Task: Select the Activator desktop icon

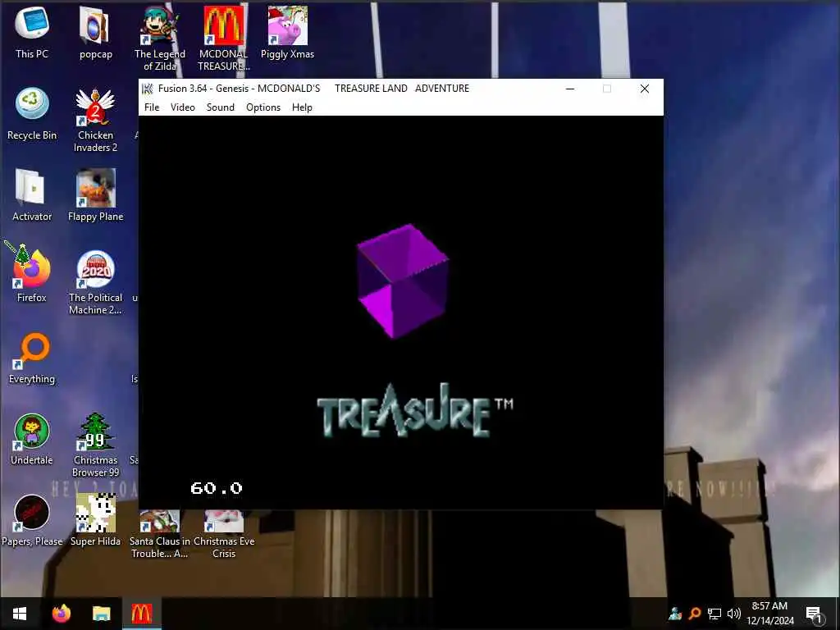Action: pos(32,195)
